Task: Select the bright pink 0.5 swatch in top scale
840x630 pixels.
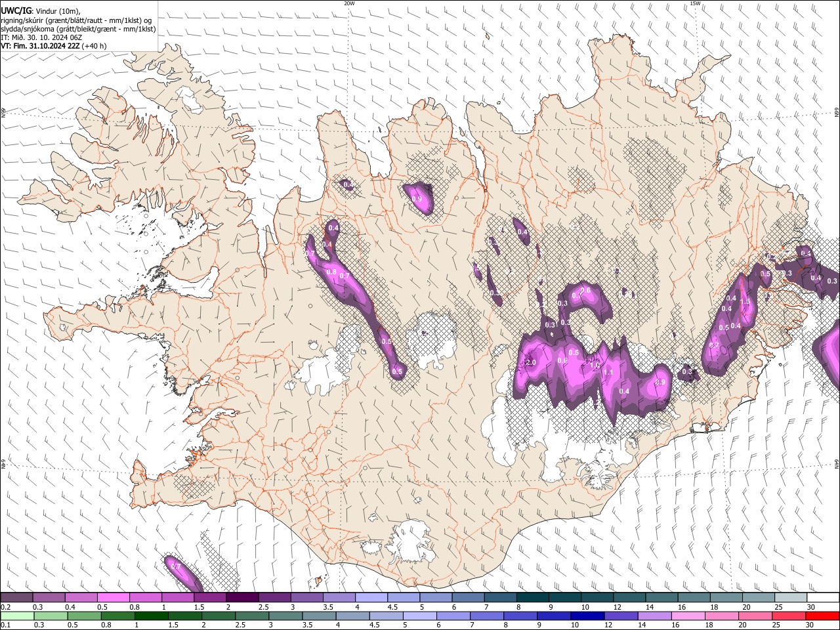Action: coord(113,597)
